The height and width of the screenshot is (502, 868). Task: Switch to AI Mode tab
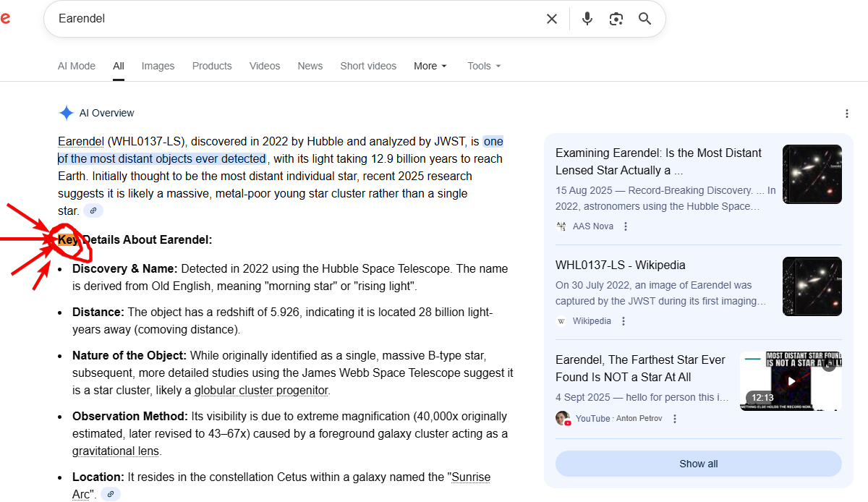77,66
